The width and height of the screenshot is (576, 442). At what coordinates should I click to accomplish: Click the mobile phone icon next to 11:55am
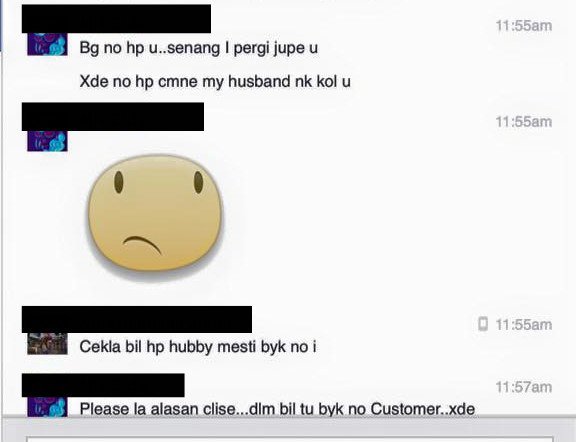click(x=483, y=324)
